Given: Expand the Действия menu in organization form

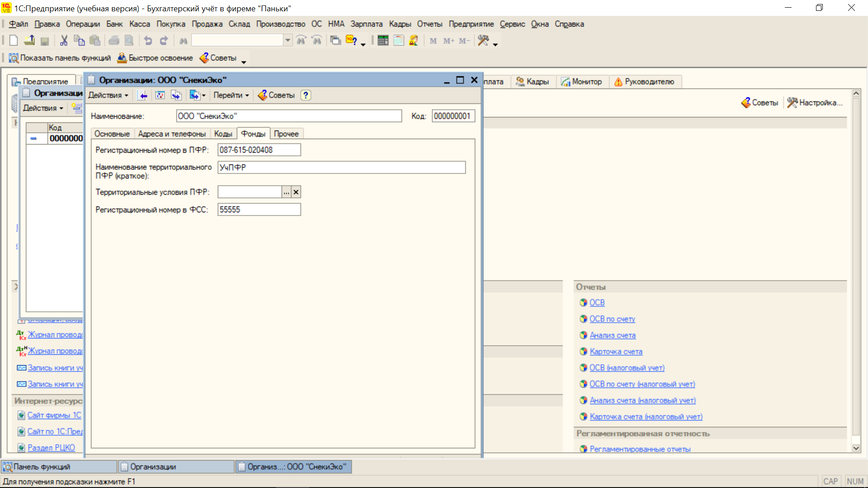Looking at the screenshot, I should (108, 95).
